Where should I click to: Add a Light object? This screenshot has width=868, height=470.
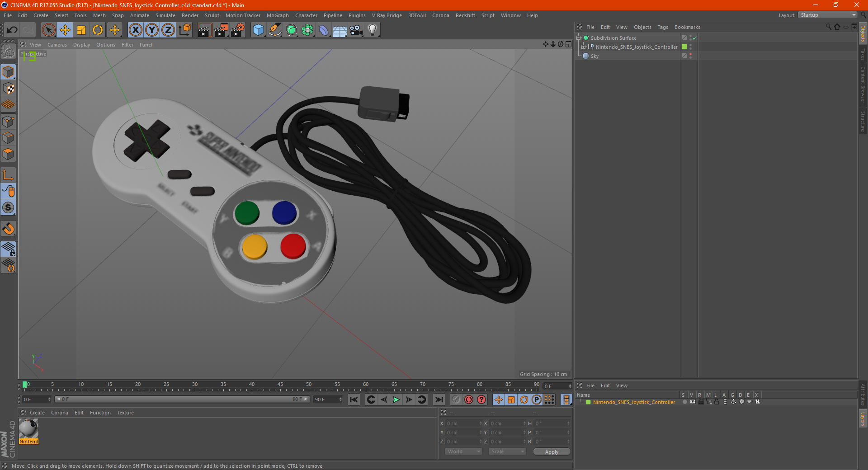373,30
